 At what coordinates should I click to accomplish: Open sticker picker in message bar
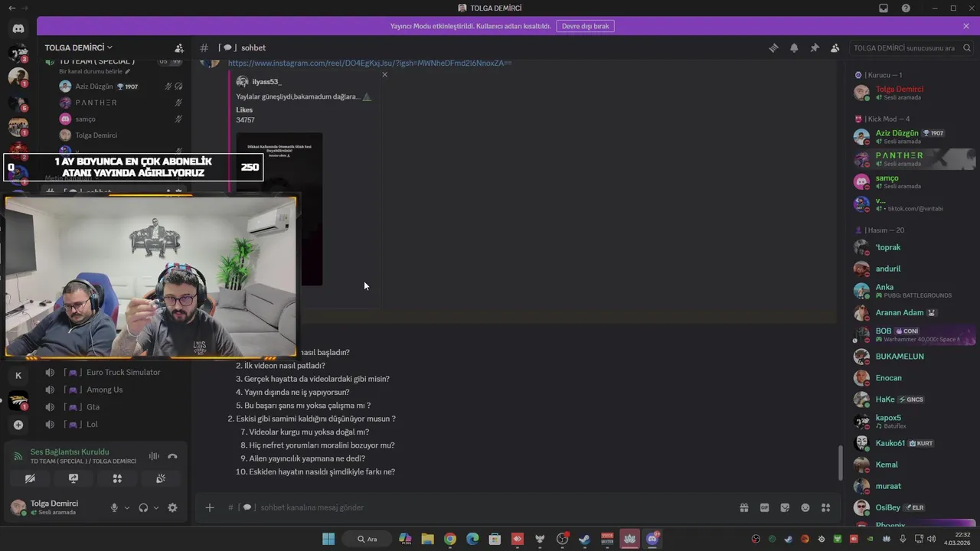(x=785, y=507)
